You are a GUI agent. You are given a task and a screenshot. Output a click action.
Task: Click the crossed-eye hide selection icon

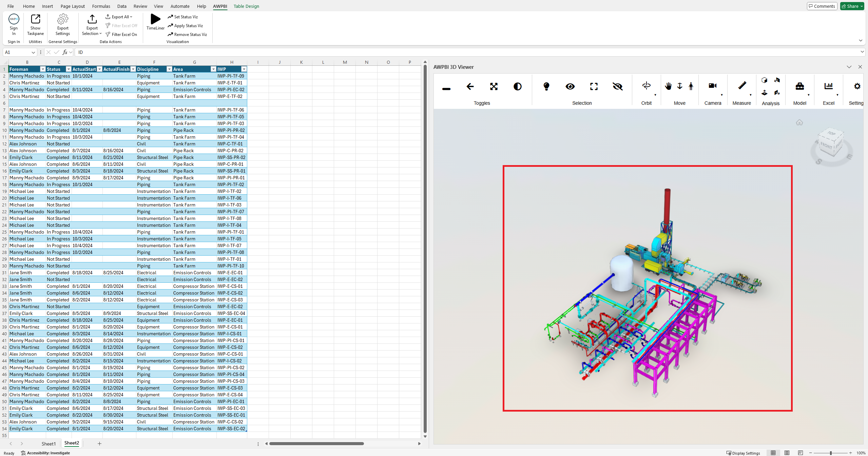tap(618, 86)
